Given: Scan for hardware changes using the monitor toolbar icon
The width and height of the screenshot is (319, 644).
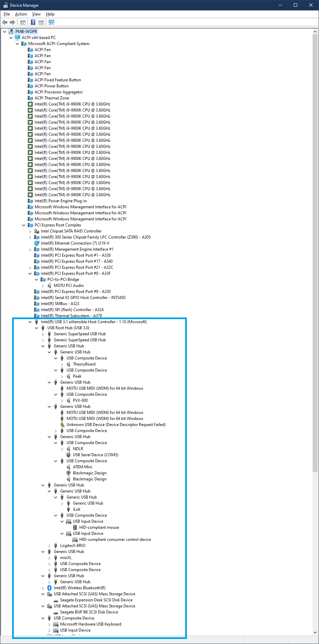Looking at the screenshot, I should (51, 22).
